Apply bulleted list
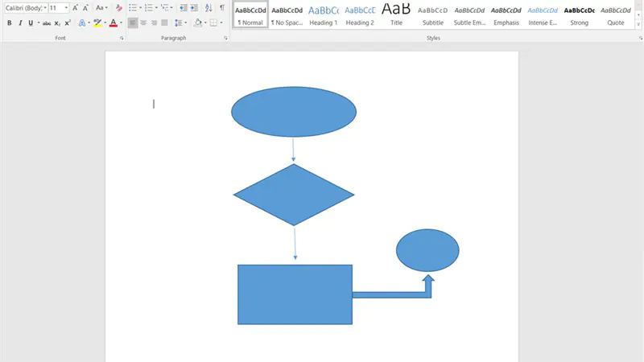644x362 pixels. pyautogui.click(x=133, y=8)
